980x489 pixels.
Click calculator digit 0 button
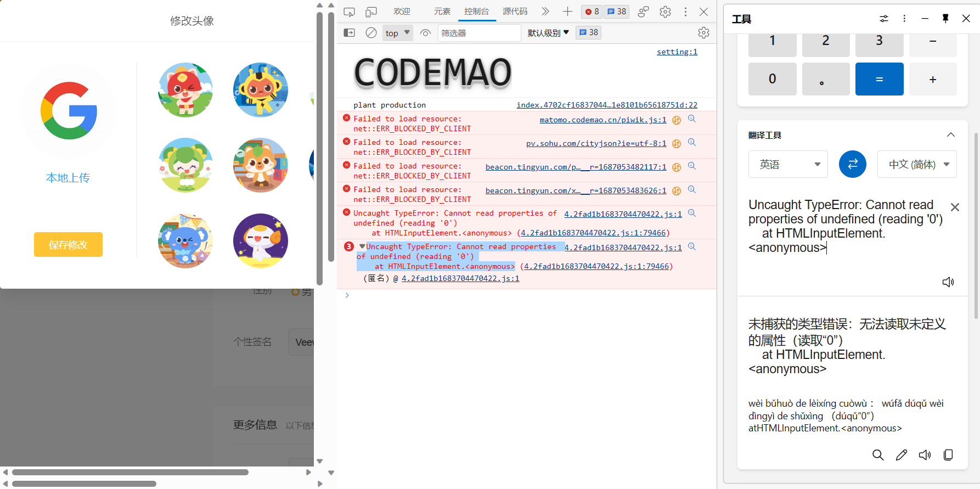[773, 79]
